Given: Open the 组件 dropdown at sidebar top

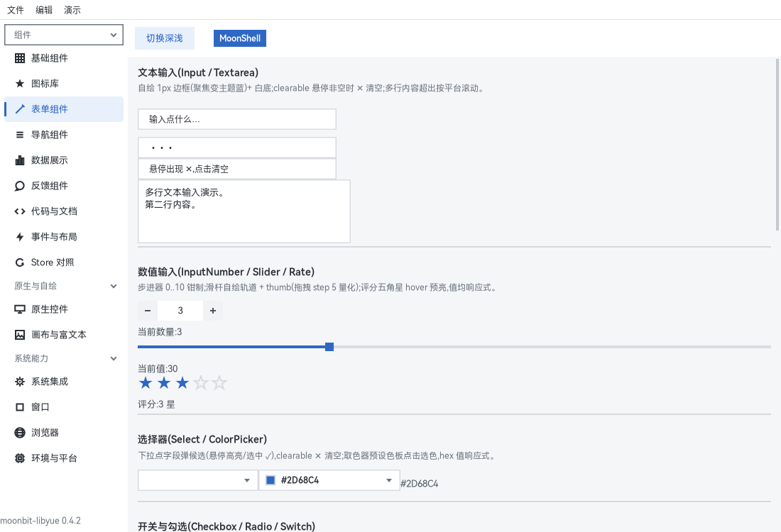Looking at the screenshot, I should (x=64, y=35).
